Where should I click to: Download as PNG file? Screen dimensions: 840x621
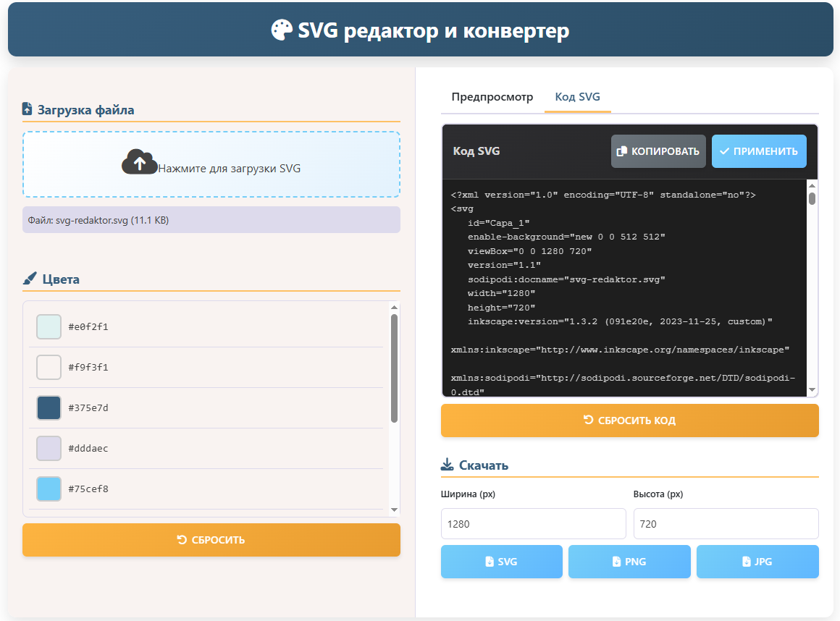(x=629, y=562)
